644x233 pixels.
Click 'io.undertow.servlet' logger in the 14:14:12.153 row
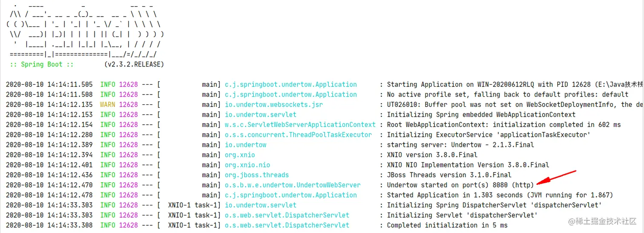[261, 115]
